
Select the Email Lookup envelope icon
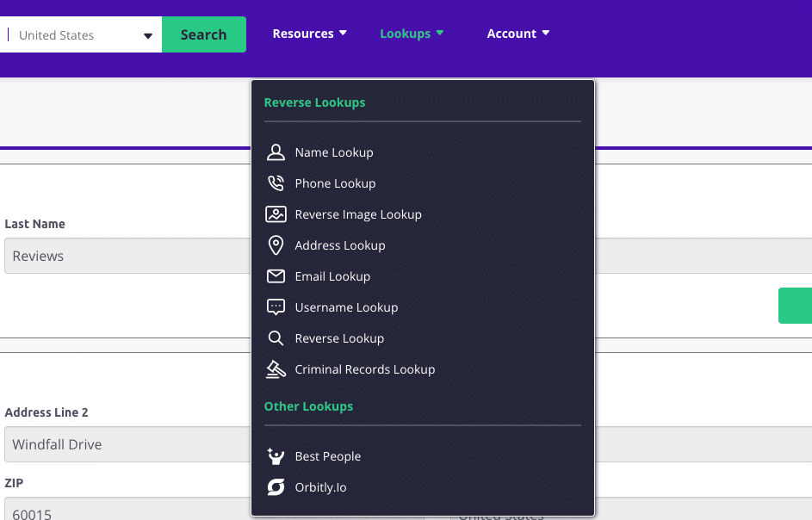point(276,275)
